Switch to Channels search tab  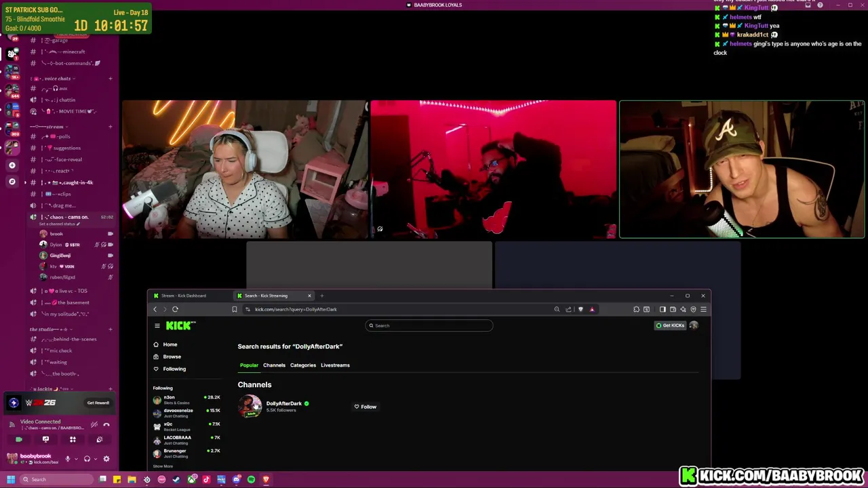pos(274,365)
